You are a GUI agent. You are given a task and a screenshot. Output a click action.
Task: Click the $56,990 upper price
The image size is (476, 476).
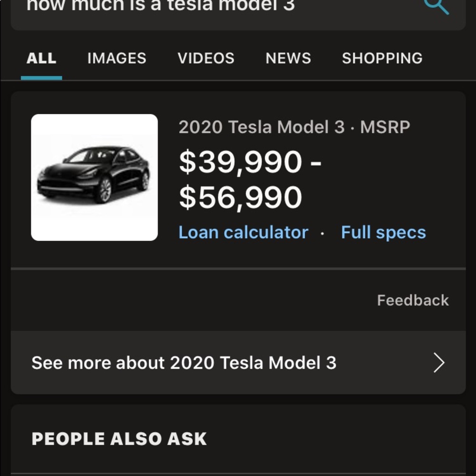(240, 198)
